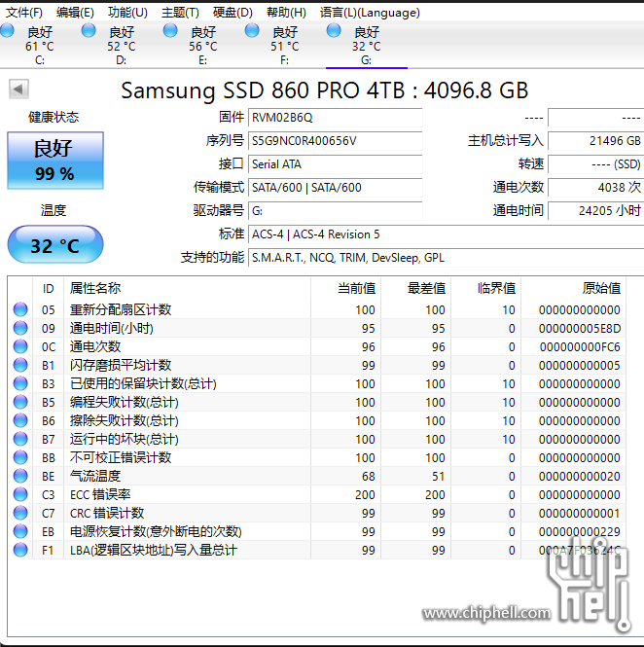Click the Samsung SSD 860 PRO 4TB title
The image size is (644, 647).
pyautogui.click(x=324, y=90)
